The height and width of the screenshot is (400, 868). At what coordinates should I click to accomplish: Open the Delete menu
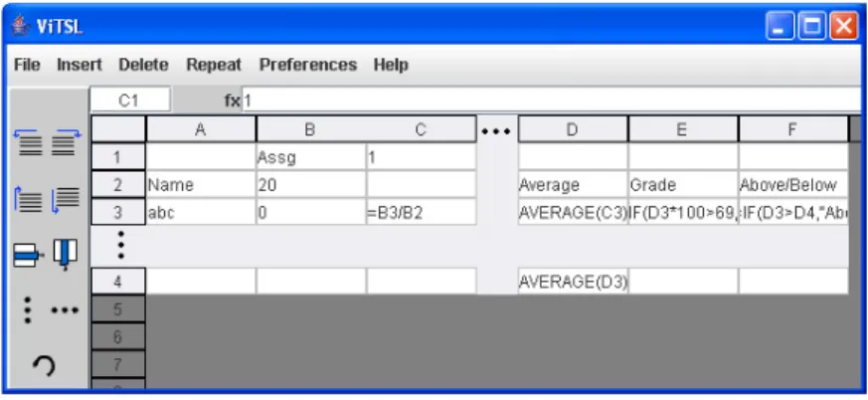[143, 65]
